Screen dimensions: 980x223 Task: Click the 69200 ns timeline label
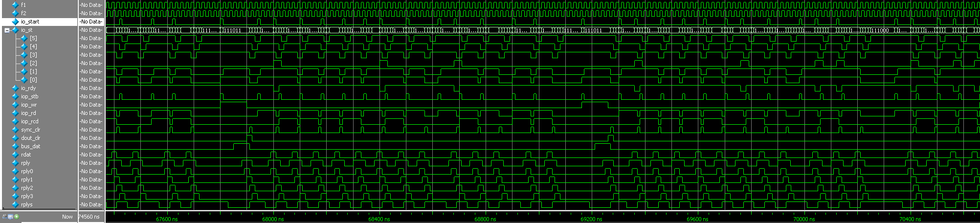(591, 219)
